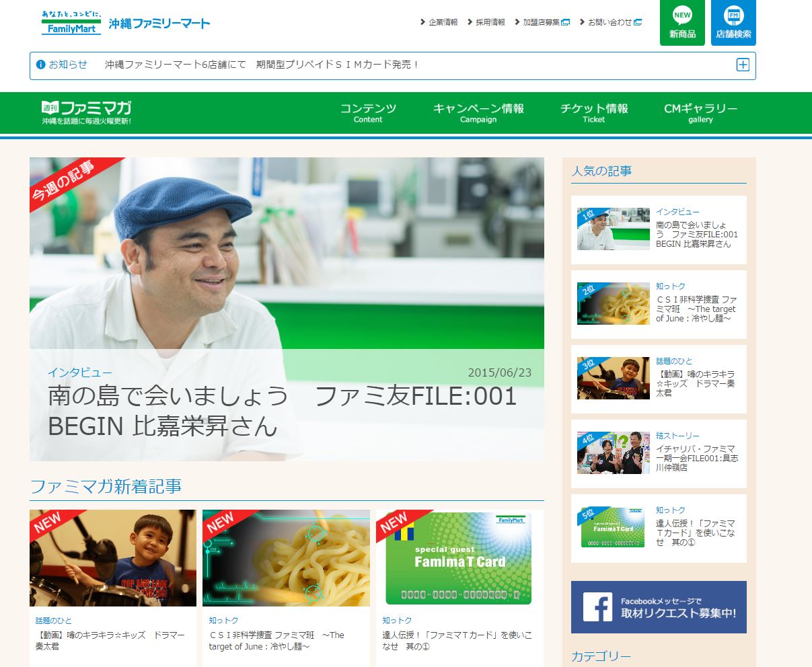Open 4位 イチャリバ article thumbnail
Screen dimensions: 812x667
coord(614,453)
